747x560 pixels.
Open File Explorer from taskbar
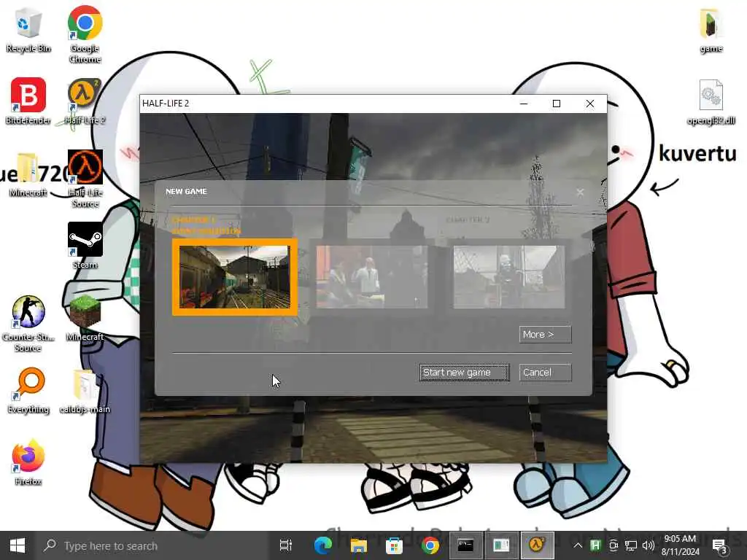358,545
